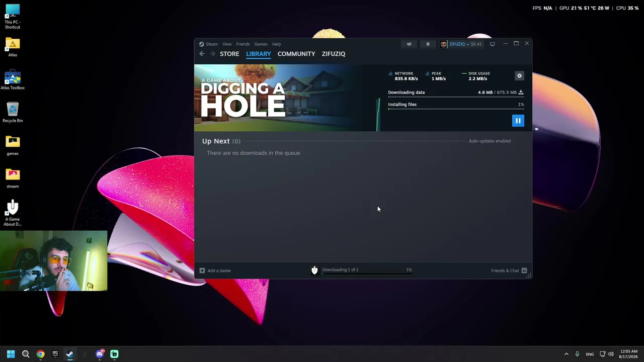Click the Add a Game label

(219, 270)
